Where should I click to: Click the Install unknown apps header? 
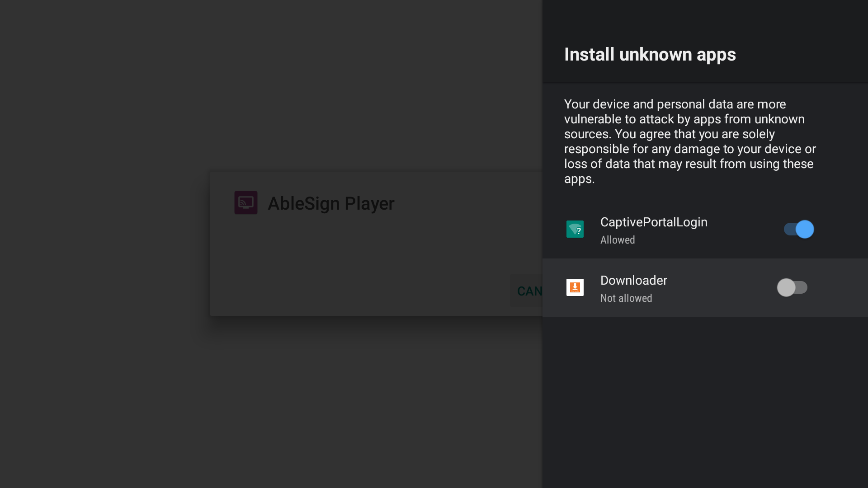click(x=650, y=54)
